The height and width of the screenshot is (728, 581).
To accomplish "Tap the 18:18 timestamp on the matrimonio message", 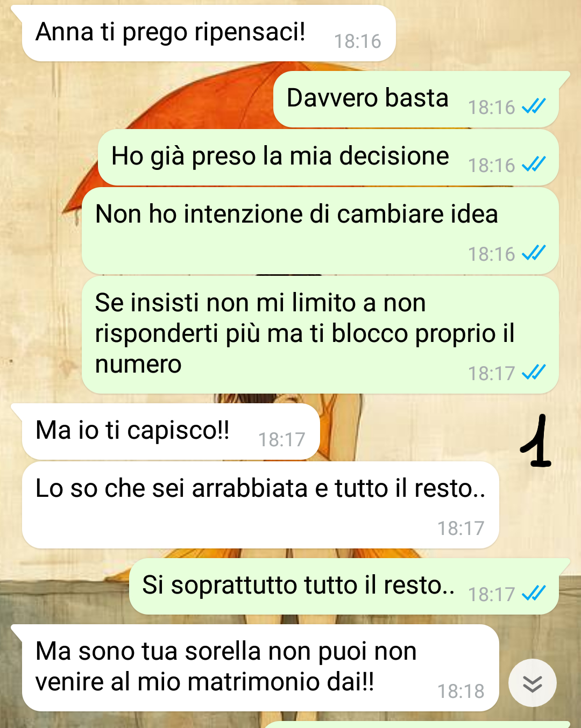I will [460, 691].
